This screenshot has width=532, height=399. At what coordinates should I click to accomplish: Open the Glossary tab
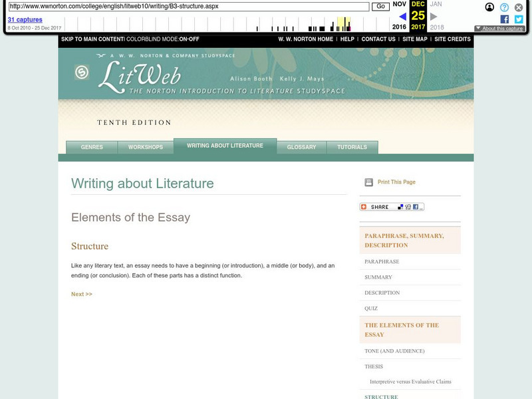tap(301, 147)
